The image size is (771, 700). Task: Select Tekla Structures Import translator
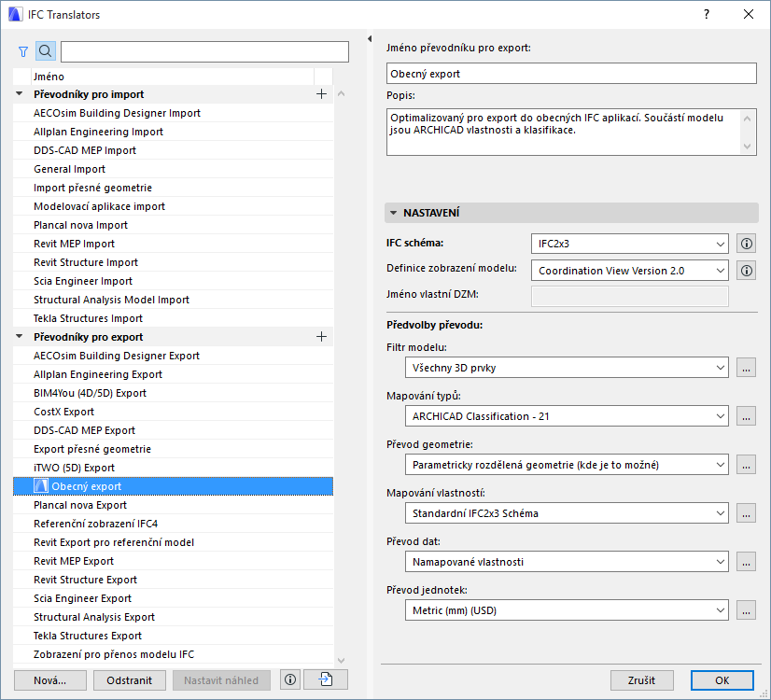click(x=90, y=318)
